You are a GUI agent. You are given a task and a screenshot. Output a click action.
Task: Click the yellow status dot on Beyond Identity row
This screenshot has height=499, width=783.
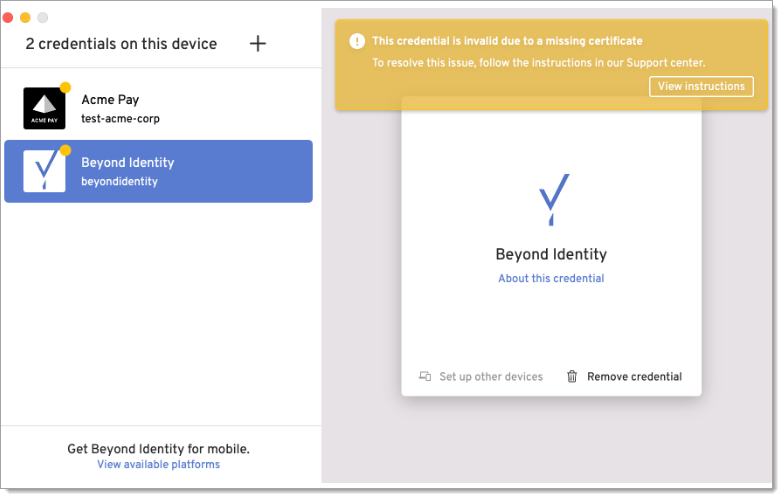point(65,150)
